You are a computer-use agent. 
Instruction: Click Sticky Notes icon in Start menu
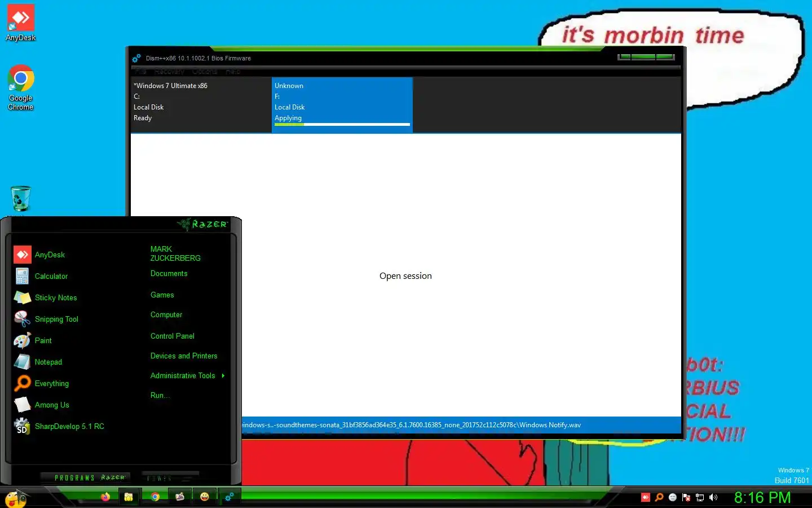click(23, 297)
